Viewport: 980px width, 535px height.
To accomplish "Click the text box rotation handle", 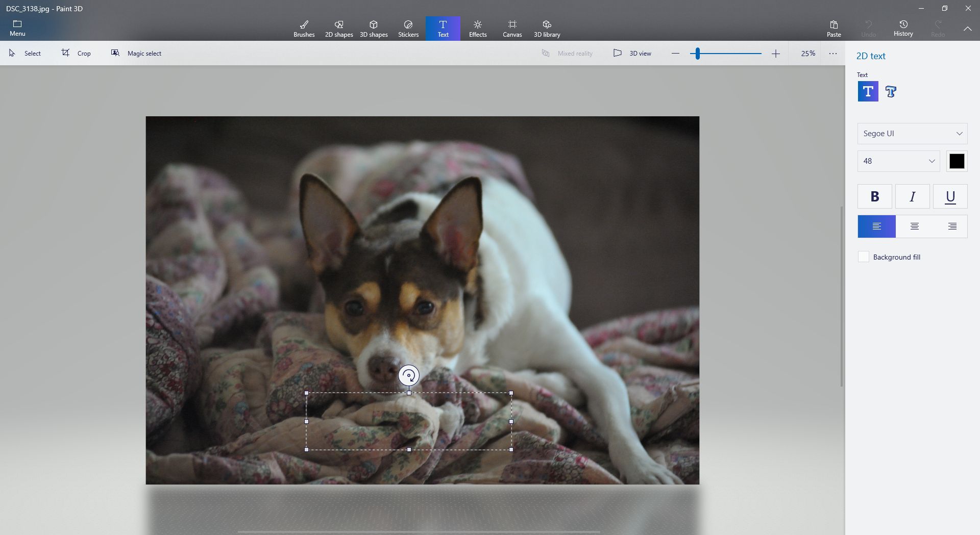I will pos(408,376).
